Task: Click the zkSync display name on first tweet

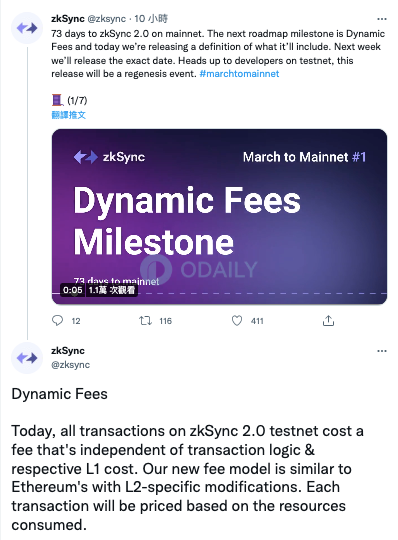Action: (68, 19)
